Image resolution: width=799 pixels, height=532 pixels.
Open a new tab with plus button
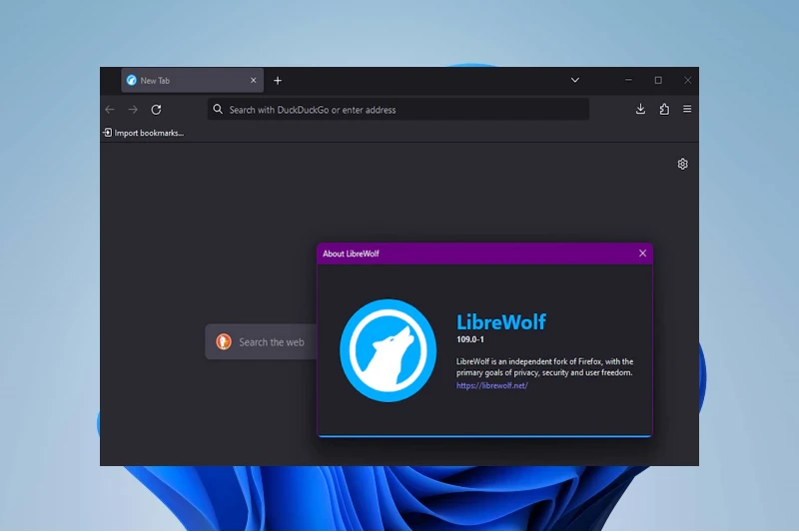point(278,81)
